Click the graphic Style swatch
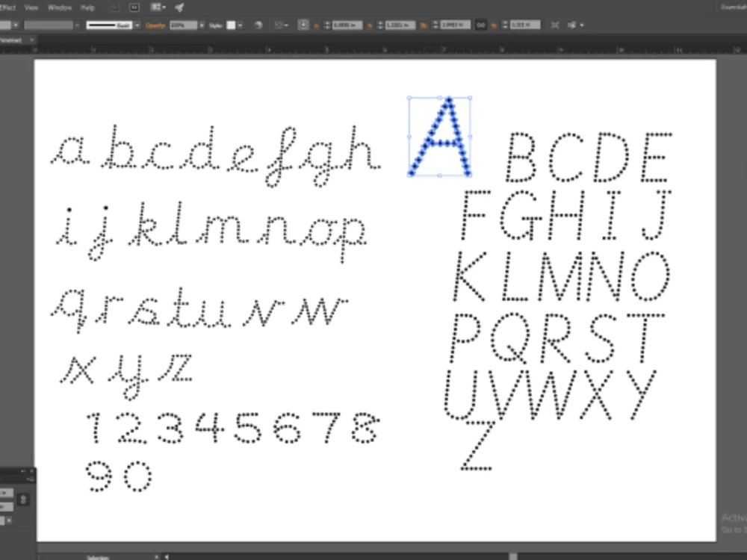Screen dimensions: 747x560 click(x=231, y=25)
